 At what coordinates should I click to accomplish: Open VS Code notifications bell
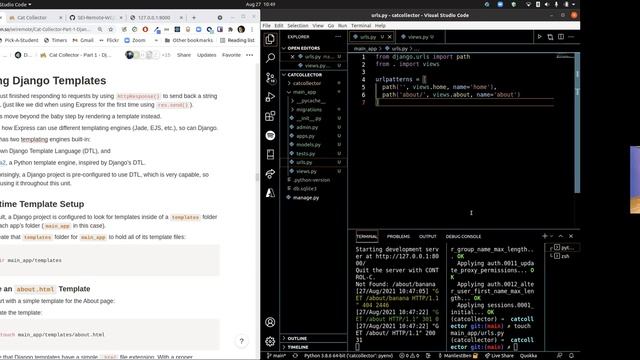(x=571, y=356)
